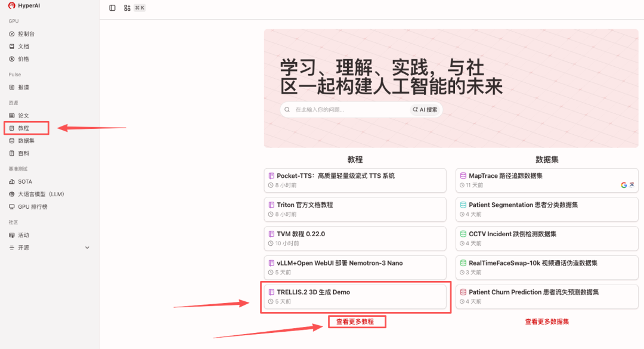Toggle the grid view icon next to ⌘K
This screenshot has height=349, width=644.
pos(127,8)
